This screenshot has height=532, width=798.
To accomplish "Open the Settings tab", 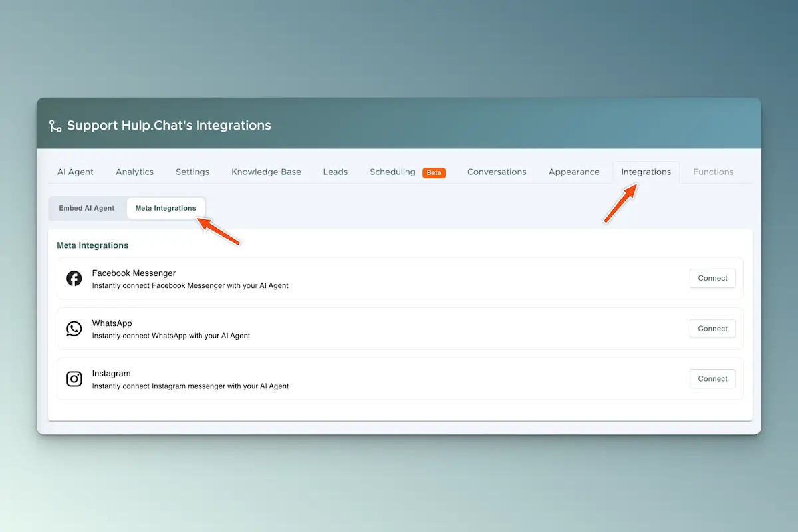I will [x=192, y=172].
